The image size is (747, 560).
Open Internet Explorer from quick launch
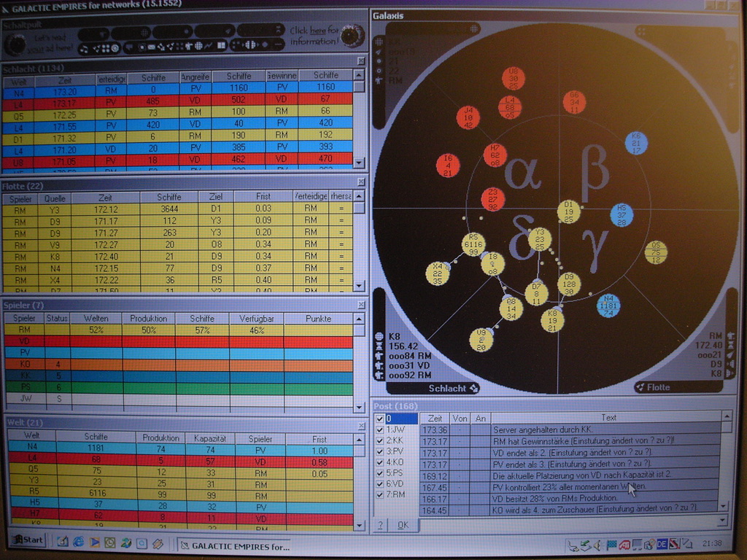(79, 542)
